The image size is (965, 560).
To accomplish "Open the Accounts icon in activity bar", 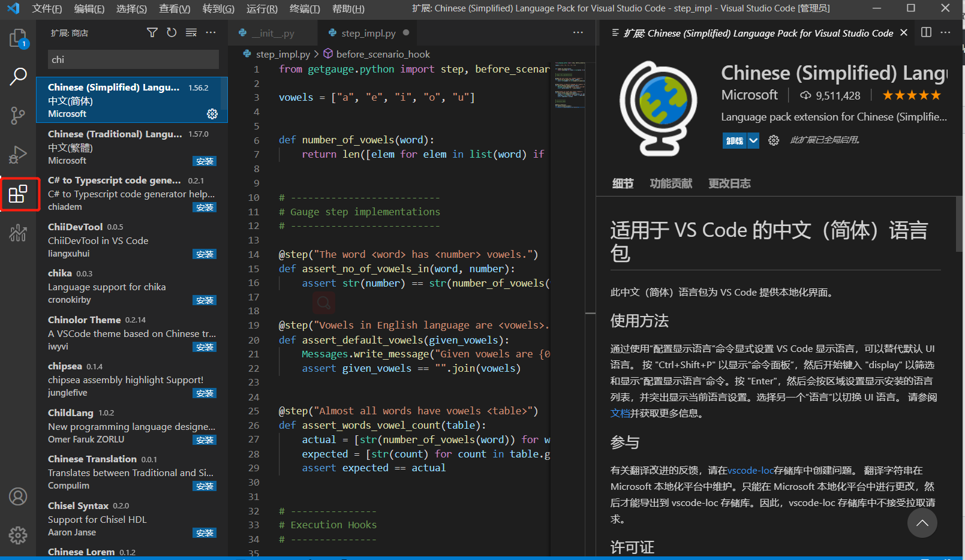I will point(18,496).
